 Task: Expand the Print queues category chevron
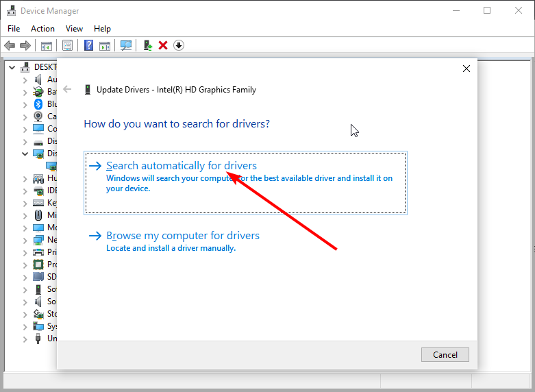point(25,252)
